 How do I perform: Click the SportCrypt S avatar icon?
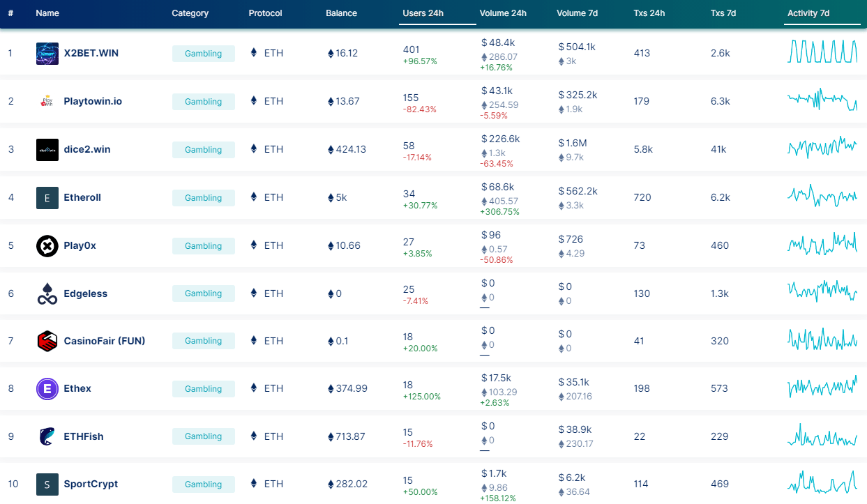point(47,484)
